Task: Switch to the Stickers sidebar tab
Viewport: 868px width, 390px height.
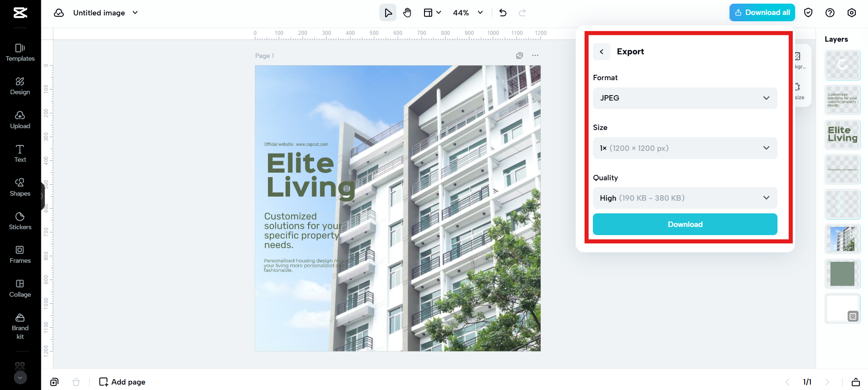Action: click(x=20, y=221)
